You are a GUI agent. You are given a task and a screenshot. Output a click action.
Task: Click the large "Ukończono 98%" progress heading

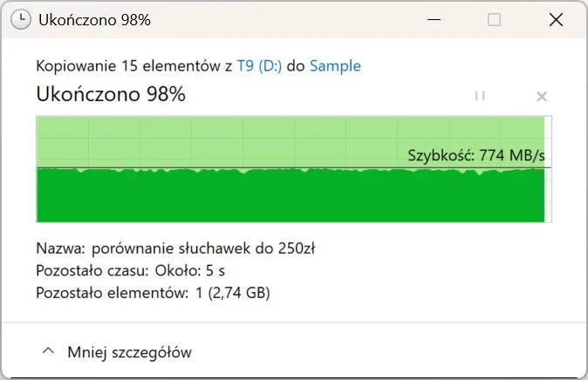(x=111, y=94)
